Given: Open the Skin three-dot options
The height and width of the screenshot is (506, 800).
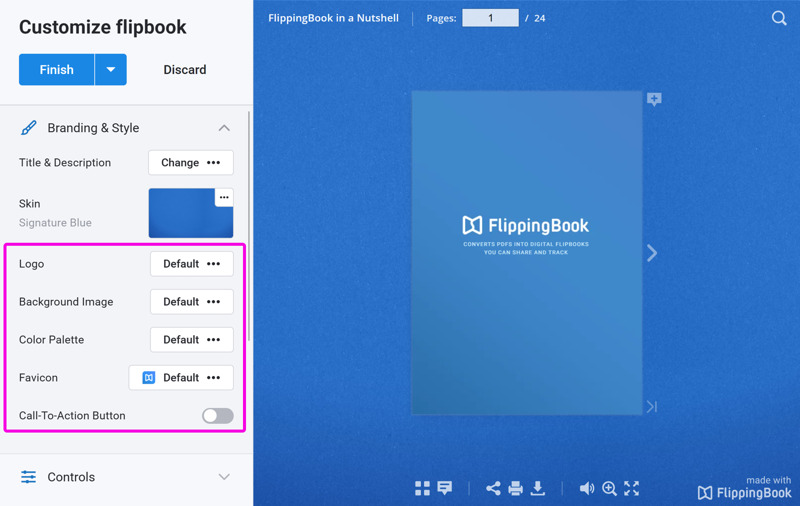Looking at the screenshot, I should click(x=224, y=197).
